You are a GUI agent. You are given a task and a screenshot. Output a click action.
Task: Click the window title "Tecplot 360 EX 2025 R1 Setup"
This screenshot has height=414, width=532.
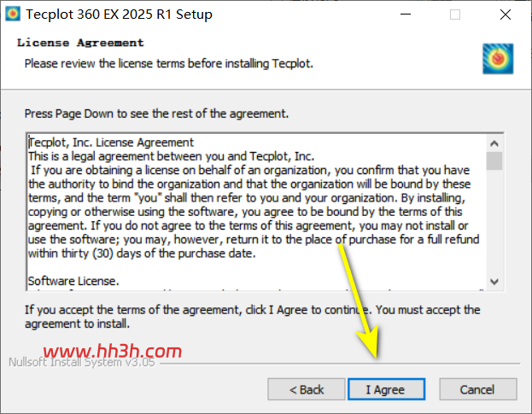pyautogui.click(x=119, y=15)
